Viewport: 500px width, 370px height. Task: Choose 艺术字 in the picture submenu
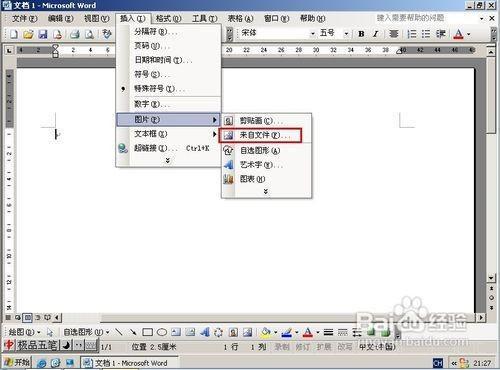(x=266, y=165)
